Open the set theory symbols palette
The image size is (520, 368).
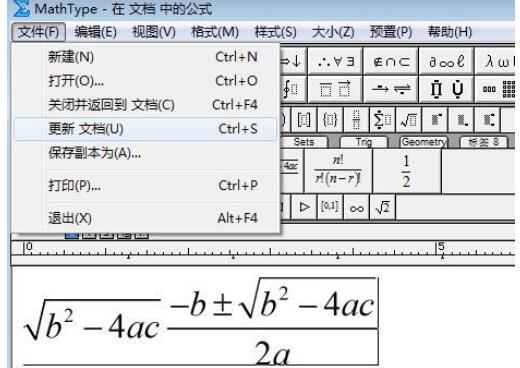tap(391, 61)
